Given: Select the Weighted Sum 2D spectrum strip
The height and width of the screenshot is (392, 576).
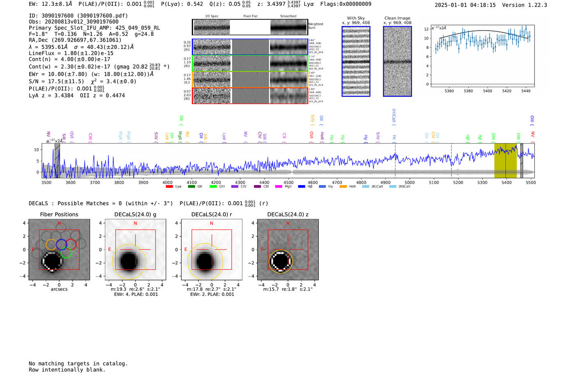Looking at the screenshot, I should pos(250,27).
